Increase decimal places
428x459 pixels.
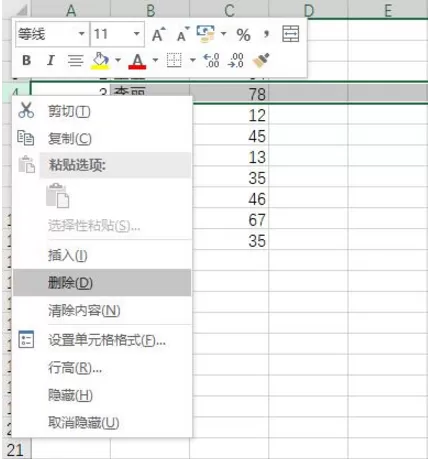pyautogui.click(x=211, y=61)
